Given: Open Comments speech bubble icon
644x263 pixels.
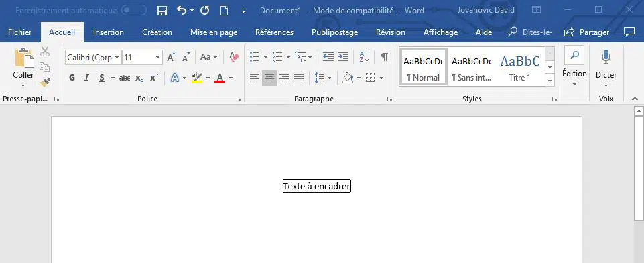Looking at the screenshot, I should [x=629, y=32].
